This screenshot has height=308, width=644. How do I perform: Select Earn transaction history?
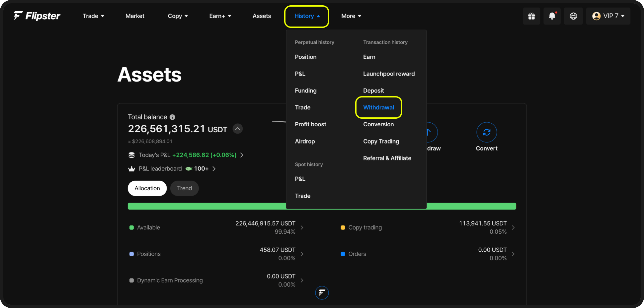(x=369, y=57)
